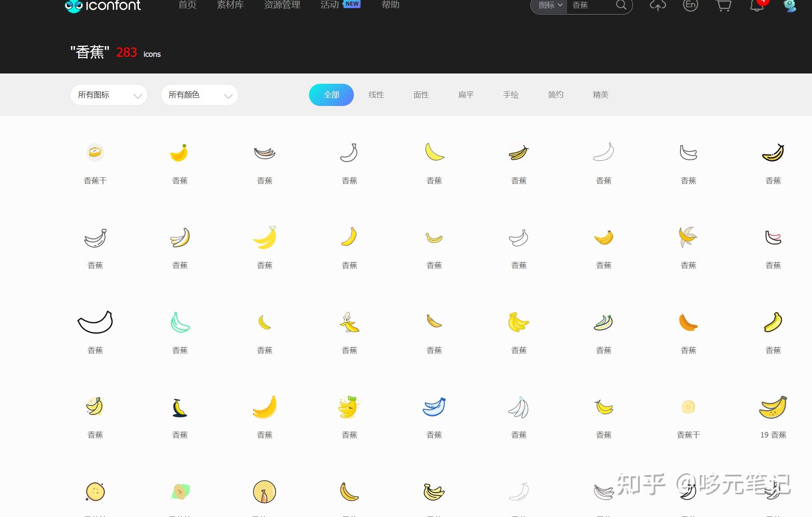Select the banana slice on green leaf icon
The height and width of the screenshot is (517, 812).
(180, 492)
